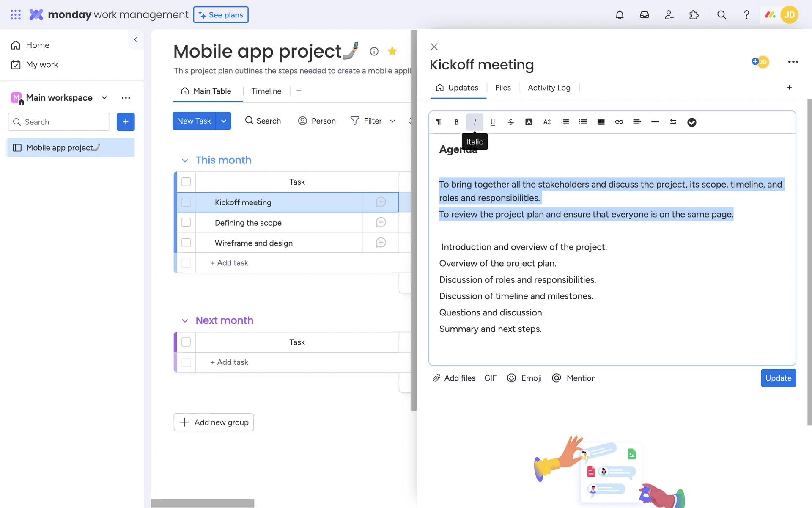The width and height of the screenshot is (812, 508).
Task: Open the inbox tray icon
Action: (644, 15)
